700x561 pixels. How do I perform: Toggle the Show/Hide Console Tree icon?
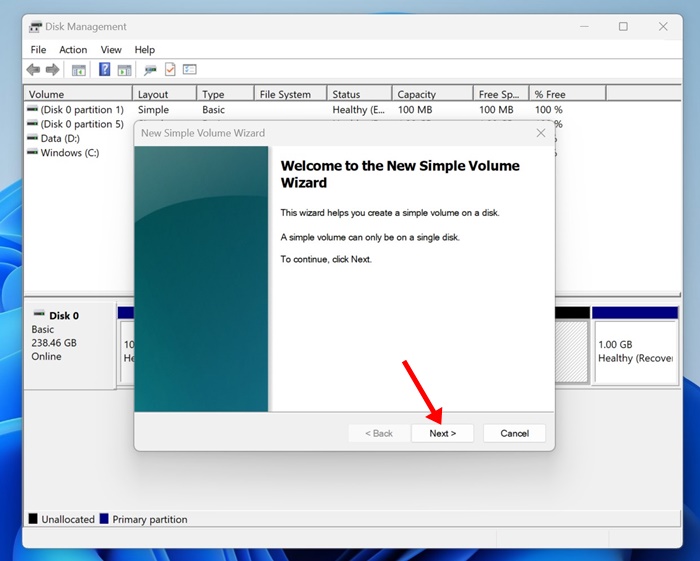point(79,70)
